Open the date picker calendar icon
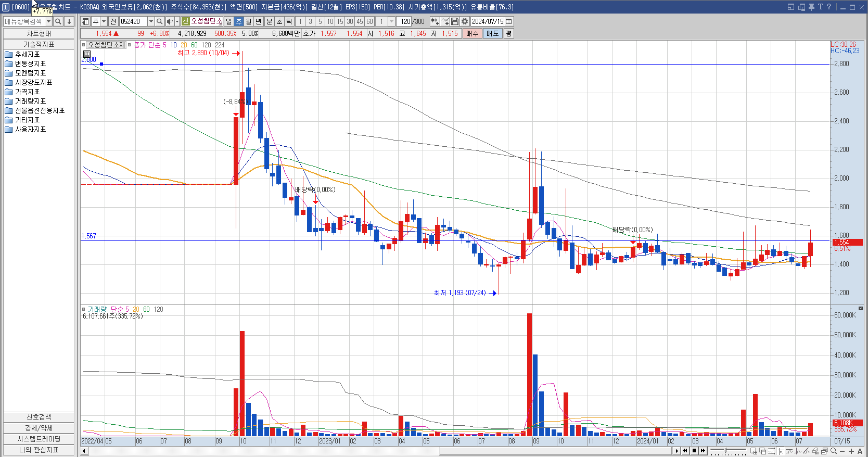The image size is (868, 457). (509, 21)
